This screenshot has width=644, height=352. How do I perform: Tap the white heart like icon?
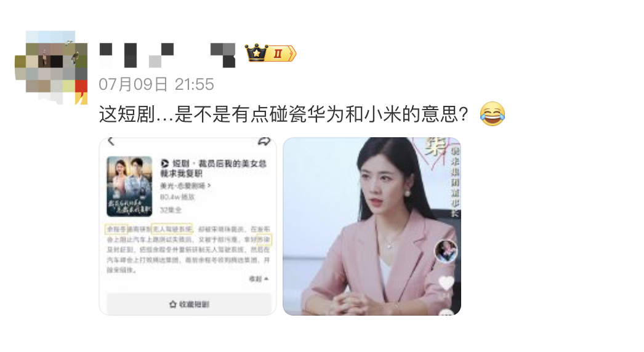coord(446,283)
